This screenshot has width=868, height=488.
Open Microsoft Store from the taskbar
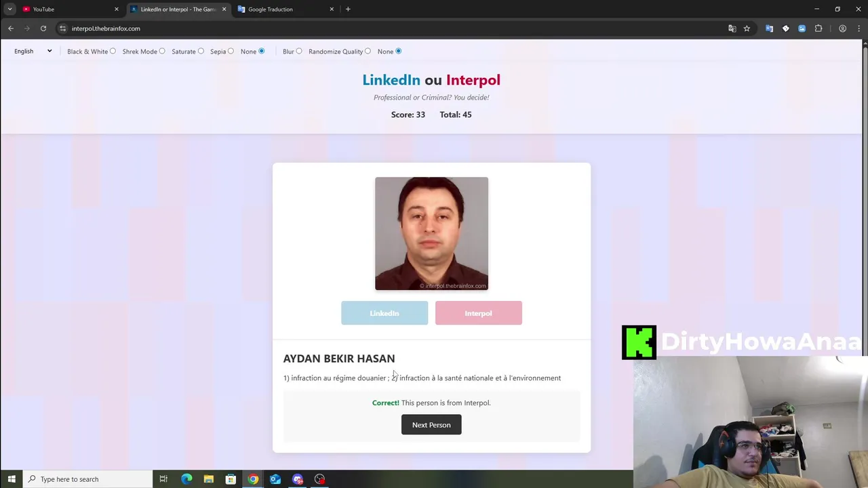pyautogui.click(x=231, y=479)
